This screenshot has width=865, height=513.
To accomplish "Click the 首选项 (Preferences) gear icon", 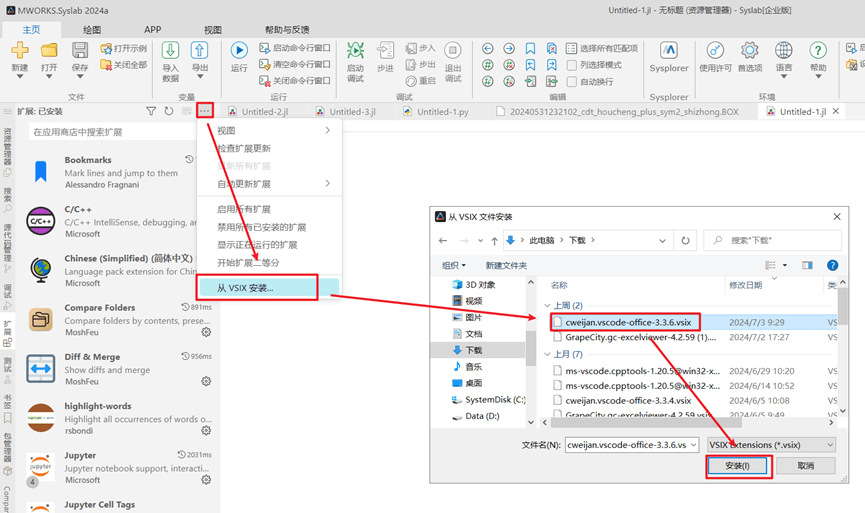I will [750, 50].
